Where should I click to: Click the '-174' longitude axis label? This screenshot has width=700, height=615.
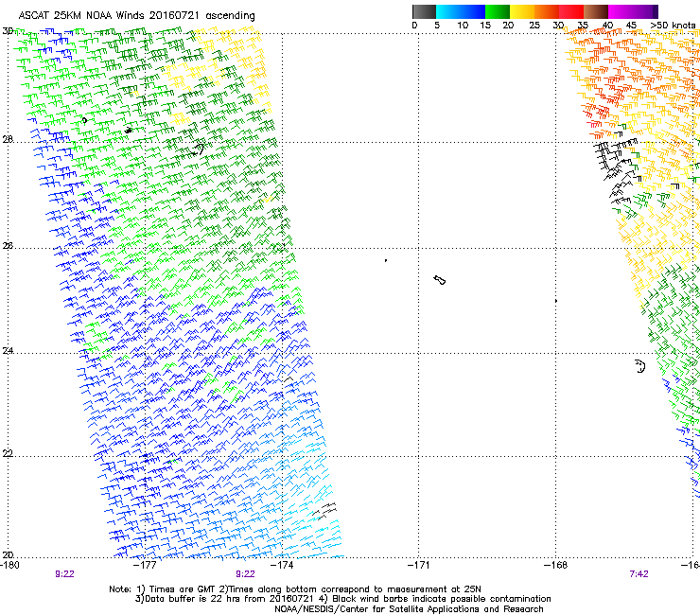(x=282, y=565)
